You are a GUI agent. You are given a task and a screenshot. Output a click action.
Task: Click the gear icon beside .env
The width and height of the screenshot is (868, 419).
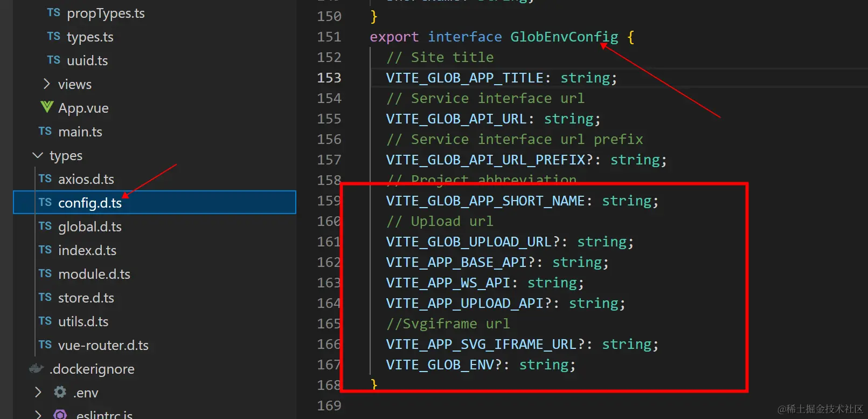[x=60, y=392]
